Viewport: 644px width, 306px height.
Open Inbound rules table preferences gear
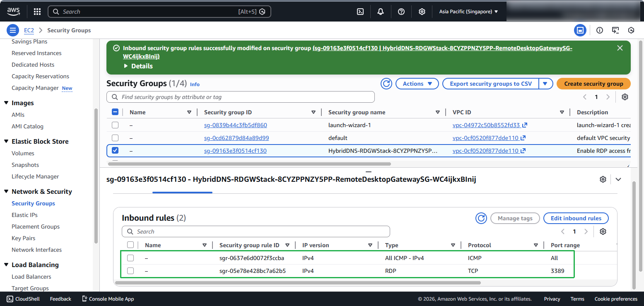pos(603,231)
